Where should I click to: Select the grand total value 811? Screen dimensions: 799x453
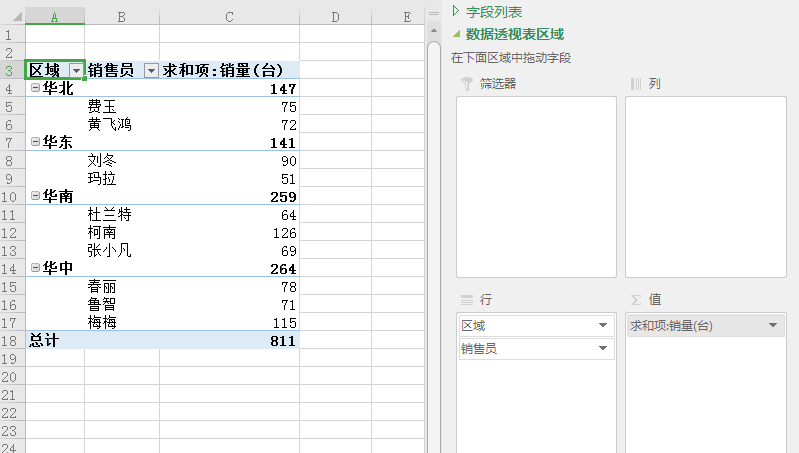point(229,340)
